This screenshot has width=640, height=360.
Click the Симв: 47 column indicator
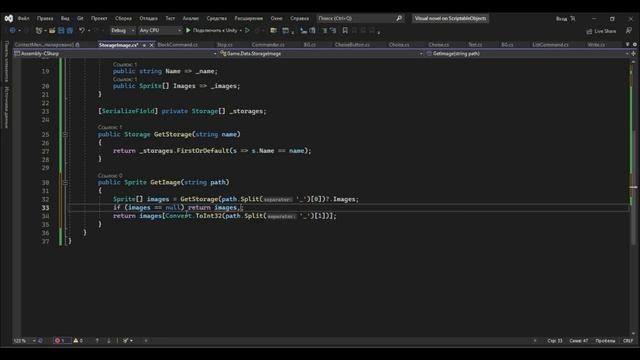(x=579, y=341)
